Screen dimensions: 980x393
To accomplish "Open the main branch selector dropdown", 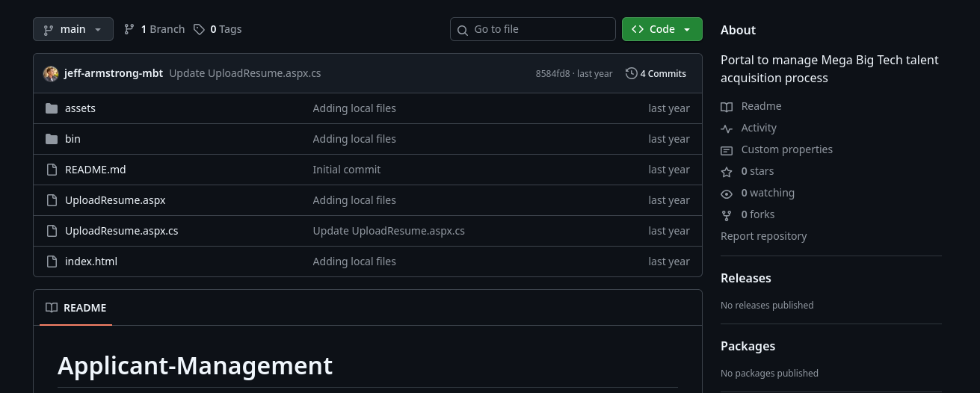I will pyautogui.click(x=73, y=29).
